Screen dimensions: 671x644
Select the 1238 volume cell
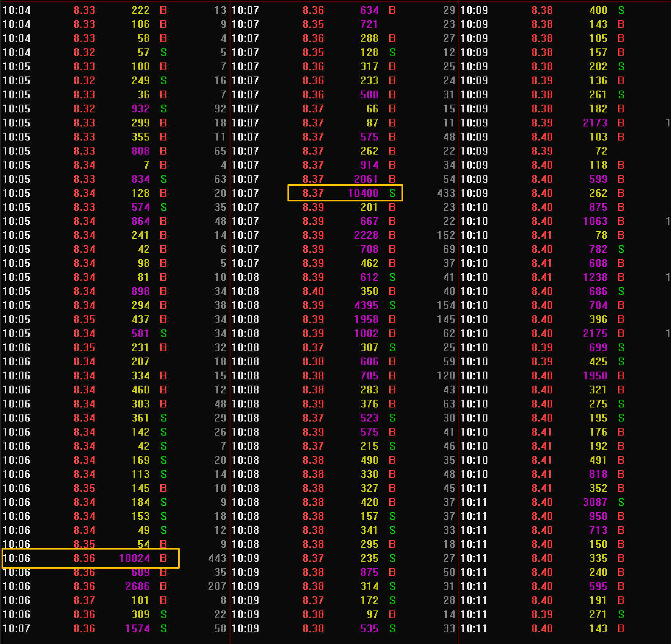(x=595, y=277)
